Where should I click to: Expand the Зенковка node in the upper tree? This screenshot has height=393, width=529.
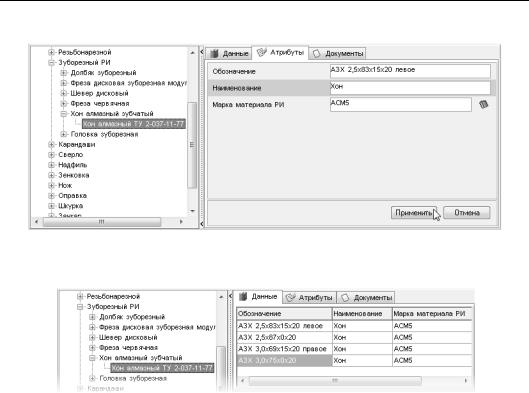pos(51,175)
